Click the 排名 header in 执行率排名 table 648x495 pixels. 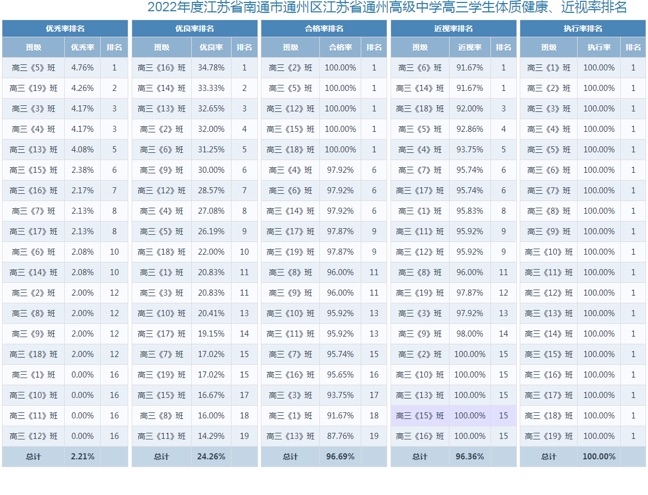click(633, 47)
